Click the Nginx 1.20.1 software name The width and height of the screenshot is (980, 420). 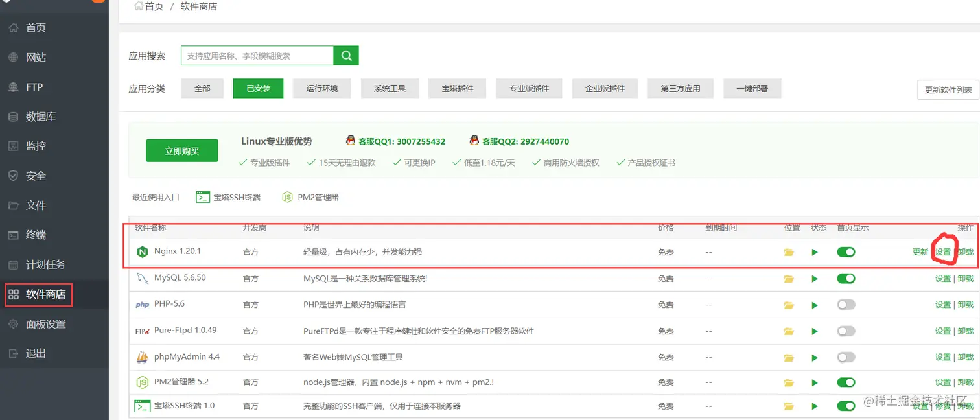[x=178, y=251]
